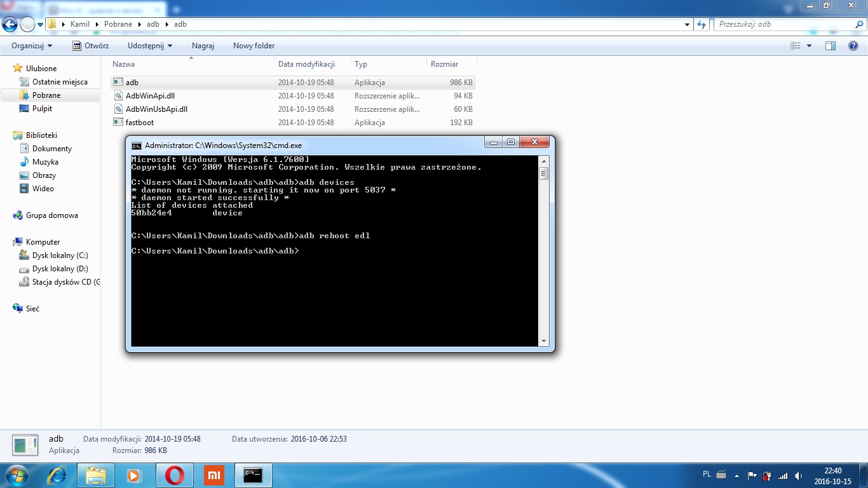The image size is (868, 488).
Task: Launch Mi flash tool from taskbar
Action: pyautogui.click(x=214, y=475)
